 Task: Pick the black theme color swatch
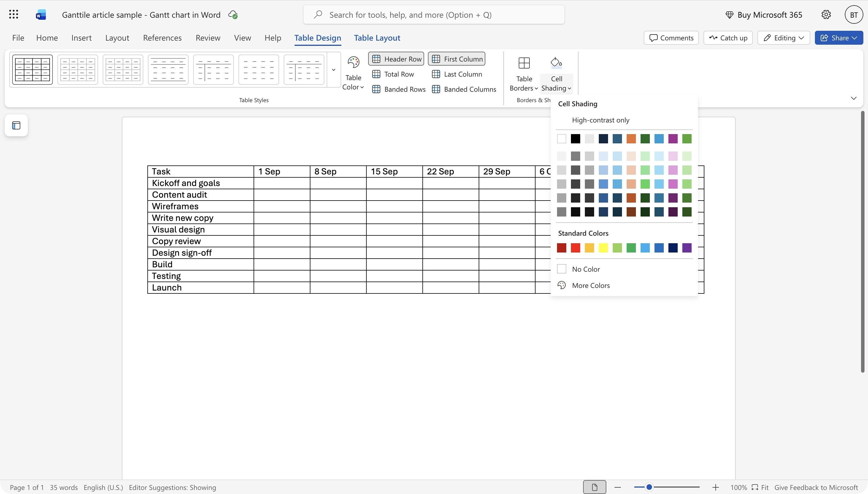575,139
